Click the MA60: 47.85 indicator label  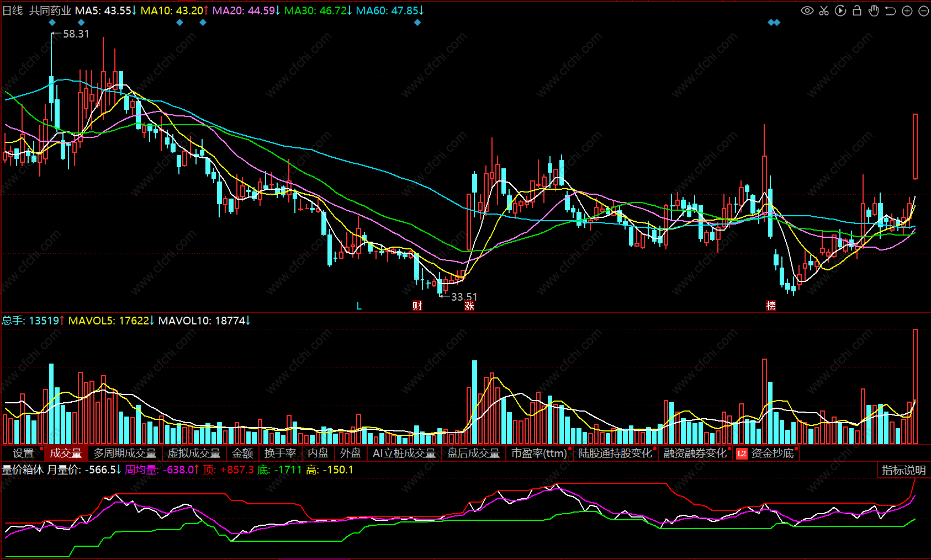(x=390, y=10)
